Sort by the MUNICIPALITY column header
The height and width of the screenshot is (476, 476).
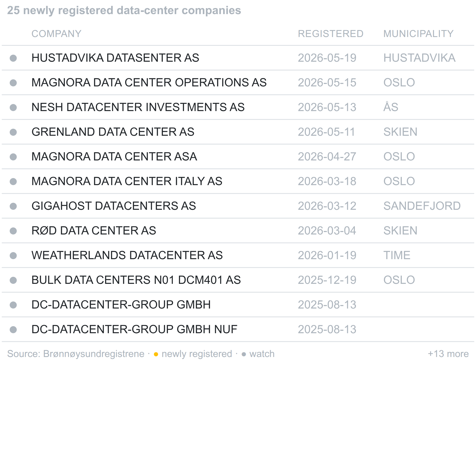tap(418, 34)
